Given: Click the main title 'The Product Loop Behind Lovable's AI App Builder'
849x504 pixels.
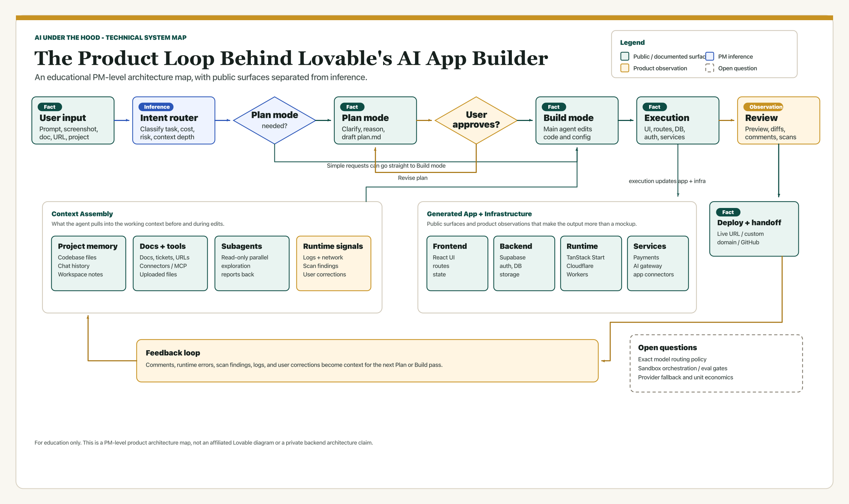Looking at the screenshot, I should (291, 58).
